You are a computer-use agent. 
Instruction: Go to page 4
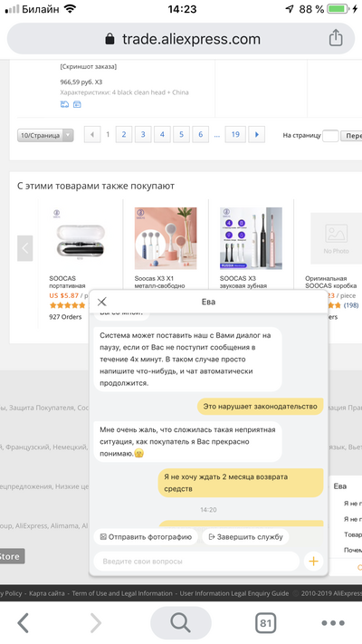click(x=162, y=134)
